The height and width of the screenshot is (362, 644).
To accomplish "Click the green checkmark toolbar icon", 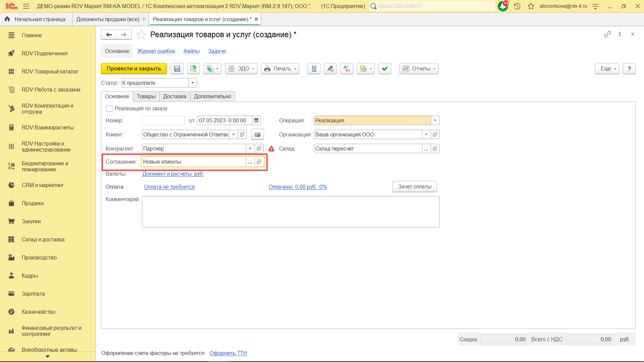I will click(385, 69).
